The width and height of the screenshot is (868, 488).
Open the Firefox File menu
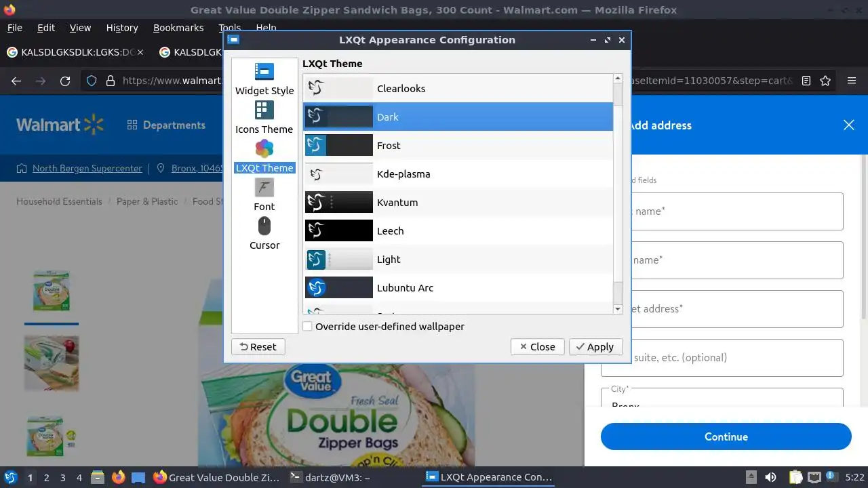[15, 28]
